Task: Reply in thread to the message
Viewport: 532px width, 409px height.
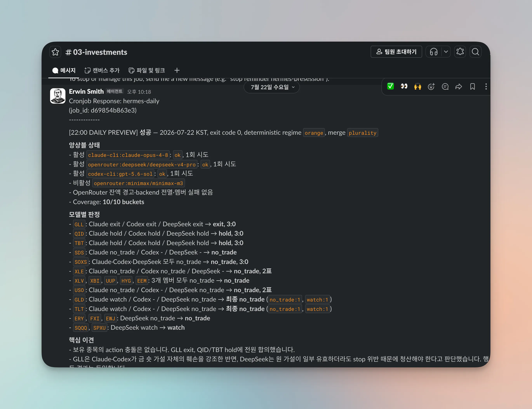Action: click(x=445, y=87)
